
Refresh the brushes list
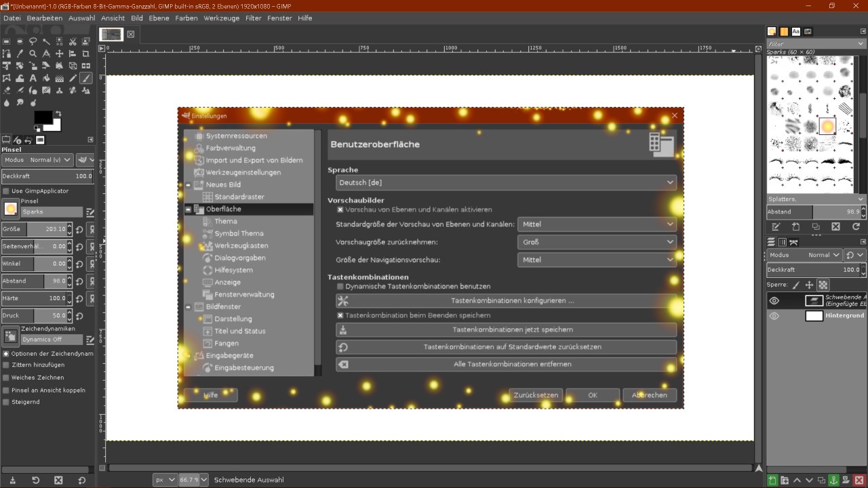click(x=856, y=227)
